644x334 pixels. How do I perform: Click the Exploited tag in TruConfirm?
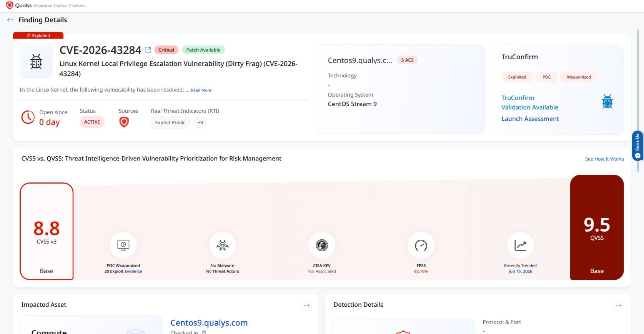[x=517, y=77]
